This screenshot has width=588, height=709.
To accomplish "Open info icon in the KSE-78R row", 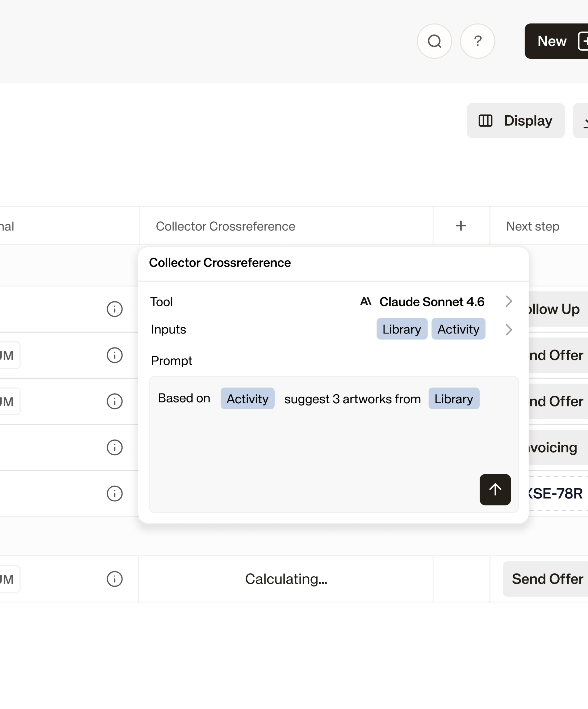I will 114,494.
